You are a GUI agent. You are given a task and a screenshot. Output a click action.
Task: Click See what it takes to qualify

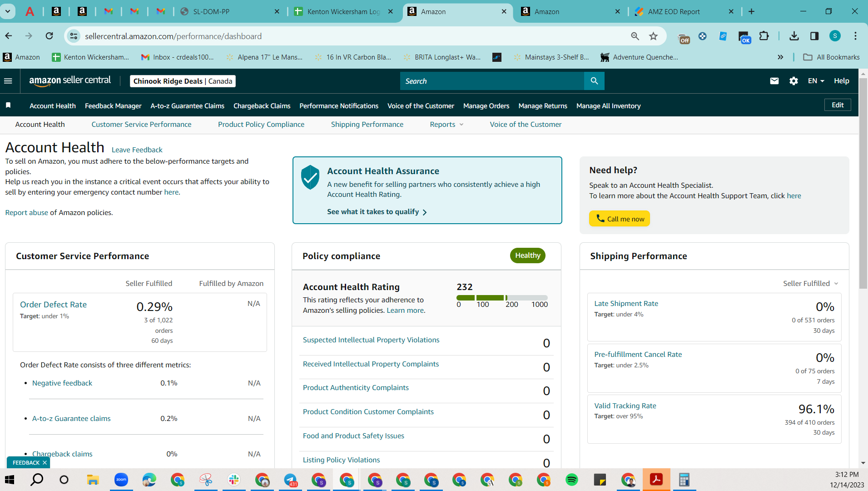(x=377, y=211)
